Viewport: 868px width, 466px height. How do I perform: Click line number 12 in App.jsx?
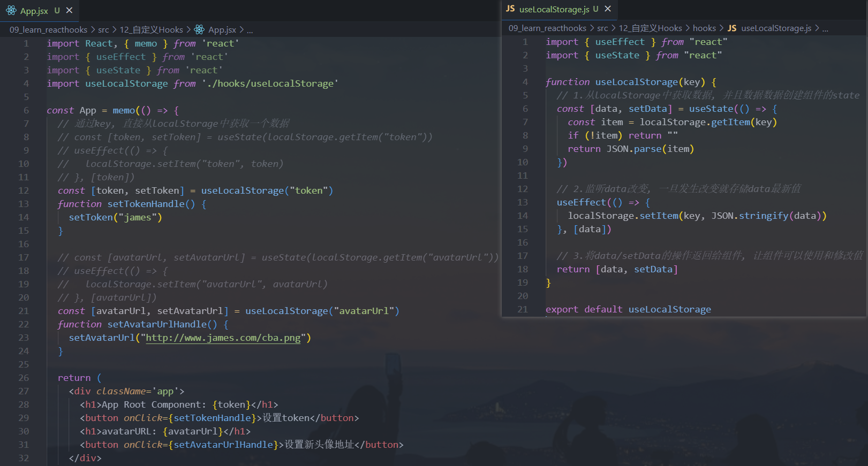coord(24,190)
